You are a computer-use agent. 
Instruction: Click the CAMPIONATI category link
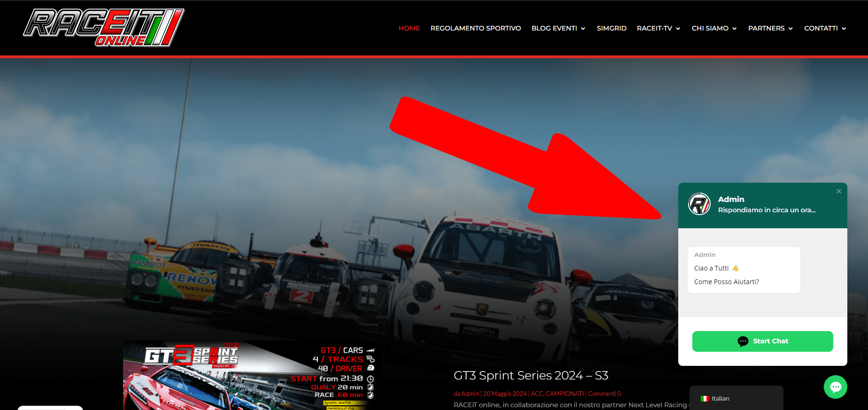point(565,394)
